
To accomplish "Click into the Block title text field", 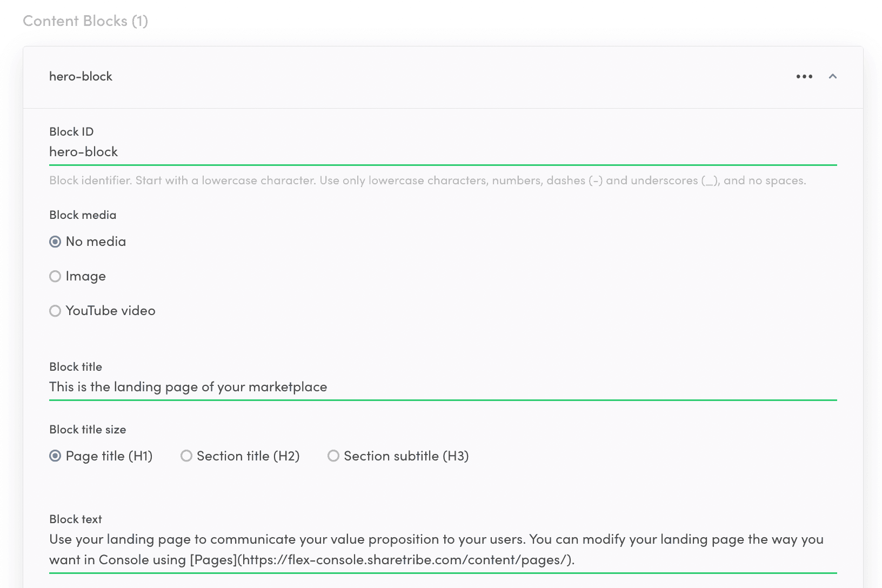I will pyautogui.click(x=442, y=387).
